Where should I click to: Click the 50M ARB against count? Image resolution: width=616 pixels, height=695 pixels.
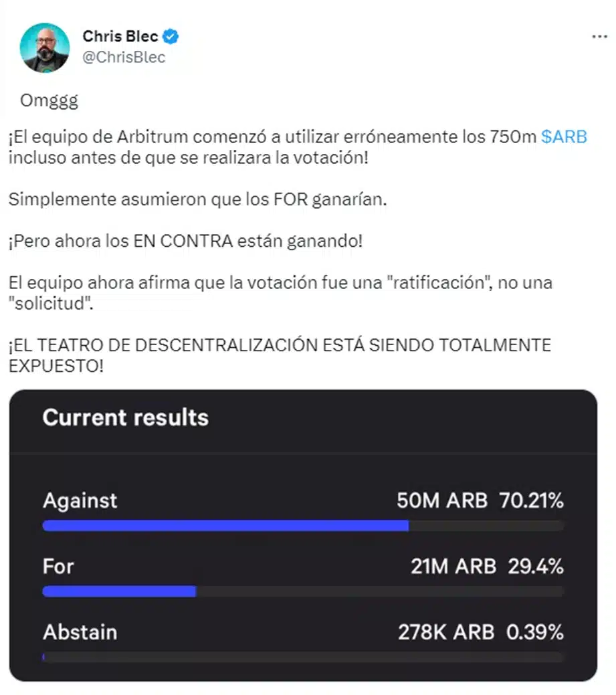442,500
